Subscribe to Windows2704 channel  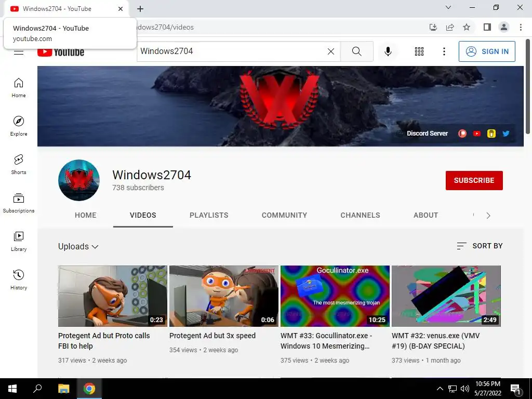point(474,180)
